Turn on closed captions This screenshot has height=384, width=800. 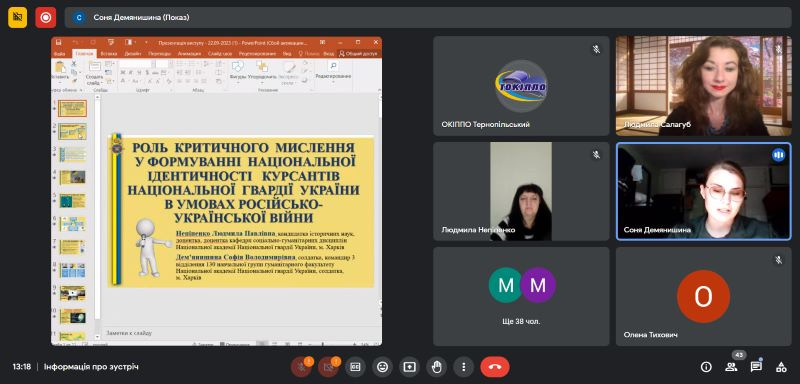(355, 367)
